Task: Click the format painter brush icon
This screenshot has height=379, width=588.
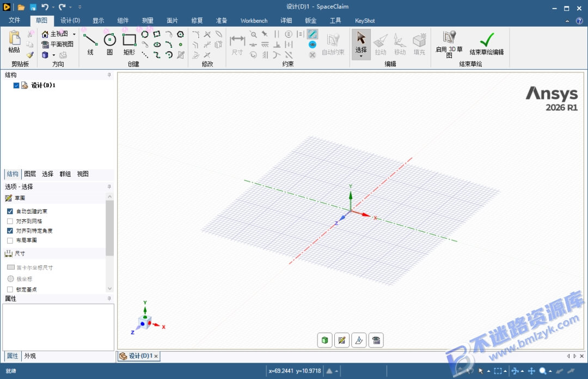Action: [x=30, y=55]
